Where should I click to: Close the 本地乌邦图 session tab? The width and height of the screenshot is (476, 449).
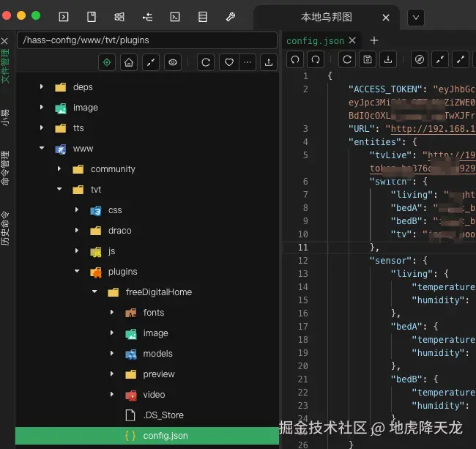pyautogui.click(x=386, y=18)
